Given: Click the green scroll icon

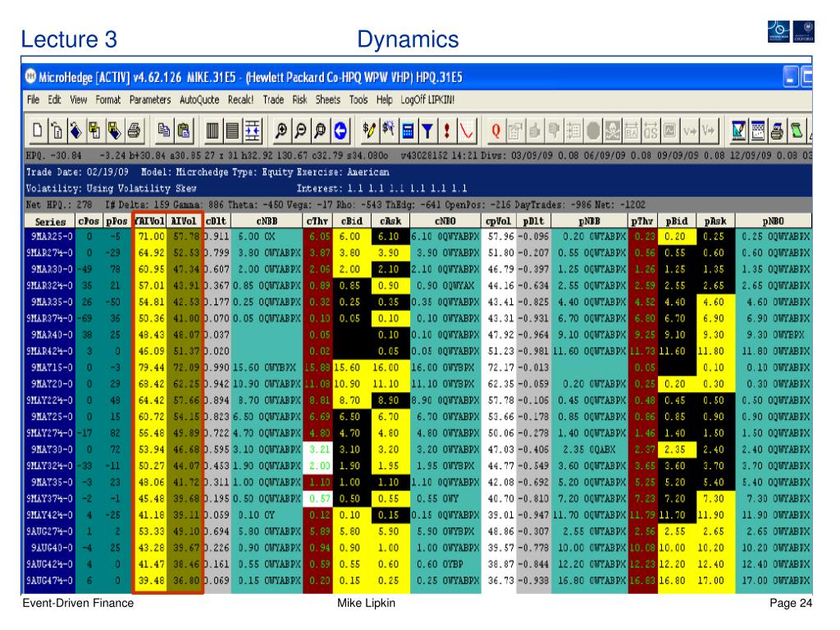Looking at the screenshot, I should click(797, 130).
